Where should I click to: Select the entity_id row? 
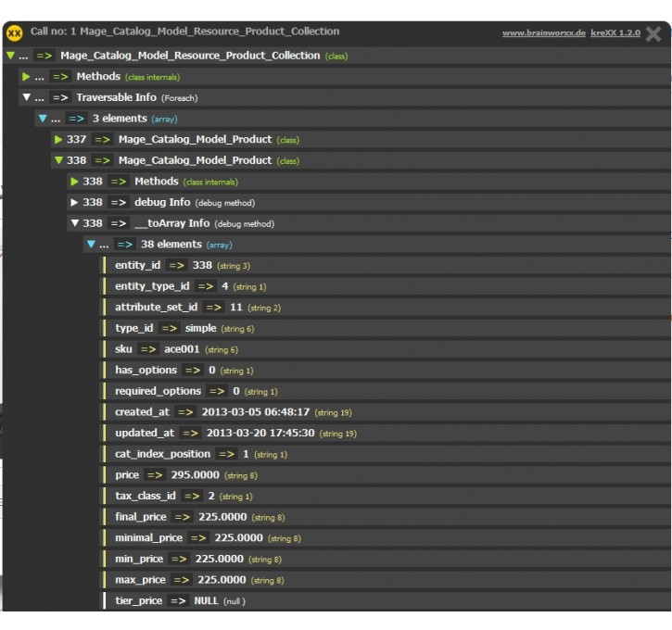pos(385,266)
